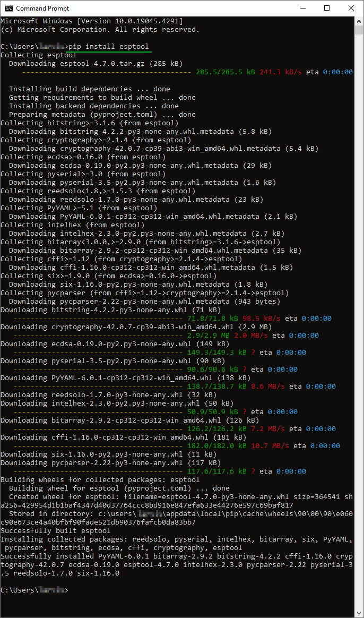Click 'Stored in directory' line
The height and width of the screenshot is (618, 364).
(177, 518)
